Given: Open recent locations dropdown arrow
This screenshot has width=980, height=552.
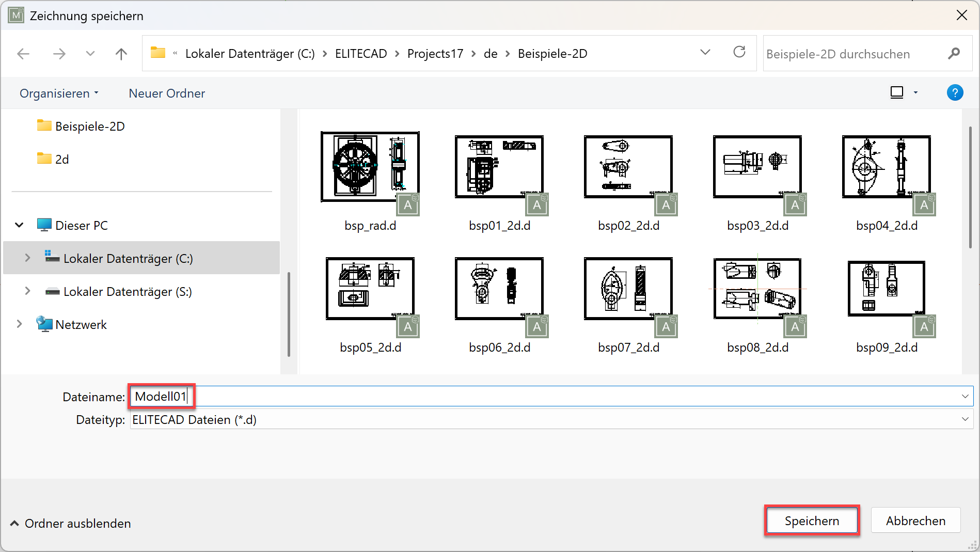Looking at the screenshot, I should [x=90, y=54].
